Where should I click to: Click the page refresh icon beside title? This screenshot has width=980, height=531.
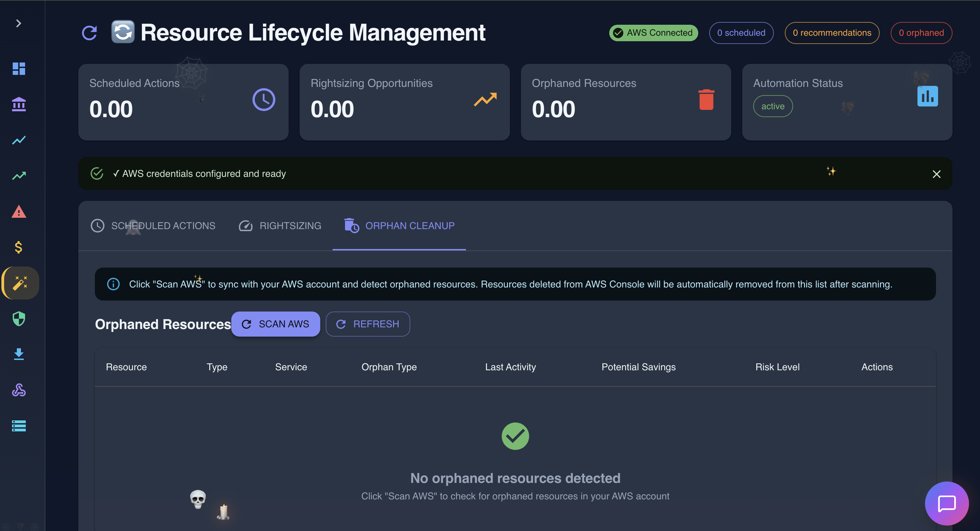(x=89, y=33)
